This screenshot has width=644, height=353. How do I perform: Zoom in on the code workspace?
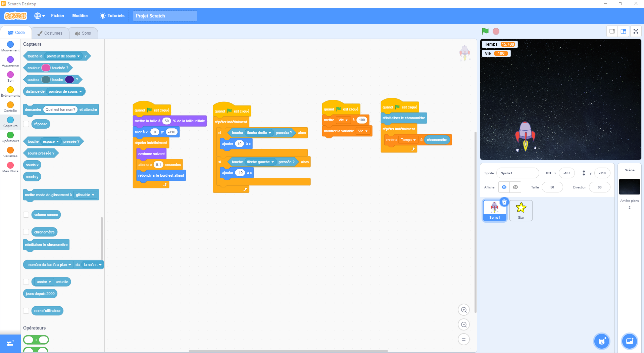(464, 310)
